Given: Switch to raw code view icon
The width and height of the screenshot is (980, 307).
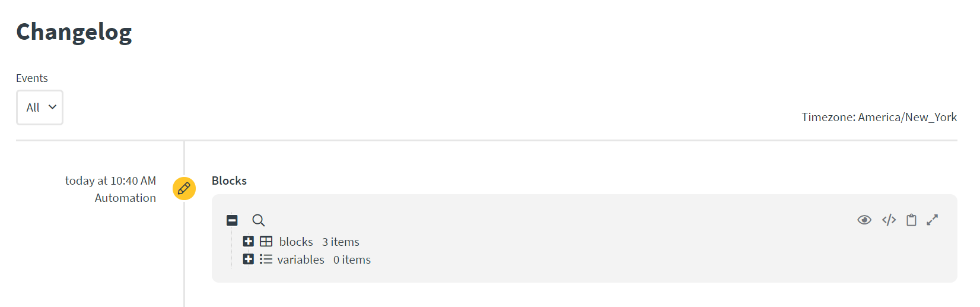Looking at the screenshot, I should pos(889,220).
